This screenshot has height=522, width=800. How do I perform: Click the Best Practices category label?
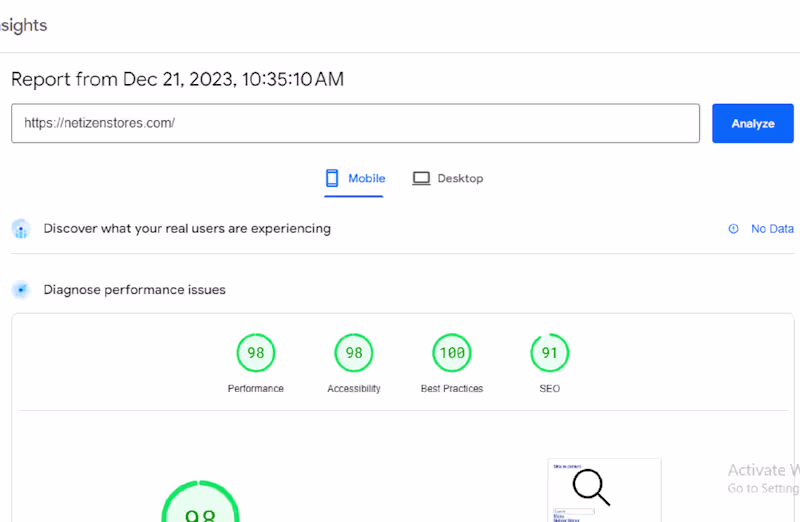[x=451, y=388]
